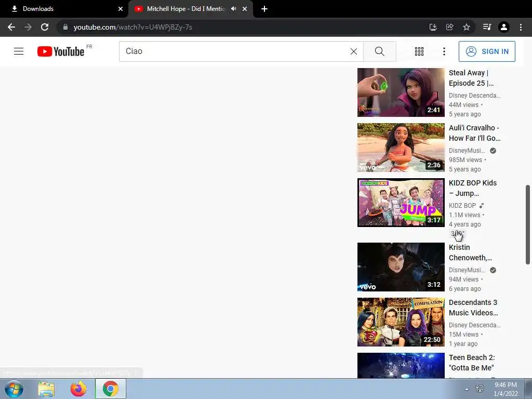Close the Mitchell Hope YouTube tab
532x399 pixels.
(x=245, y=9)
